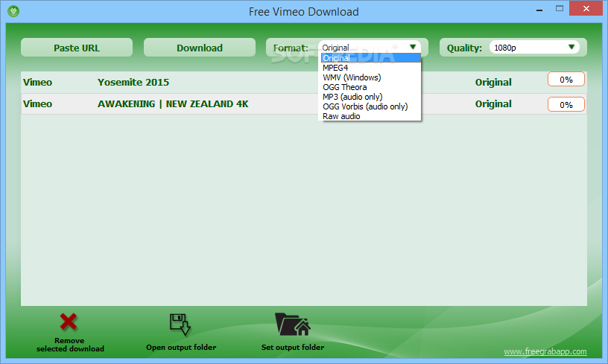This screenshot has width=608, height=364.
Task: Select MP3 (audio only) format
Action: click(371, 97)
